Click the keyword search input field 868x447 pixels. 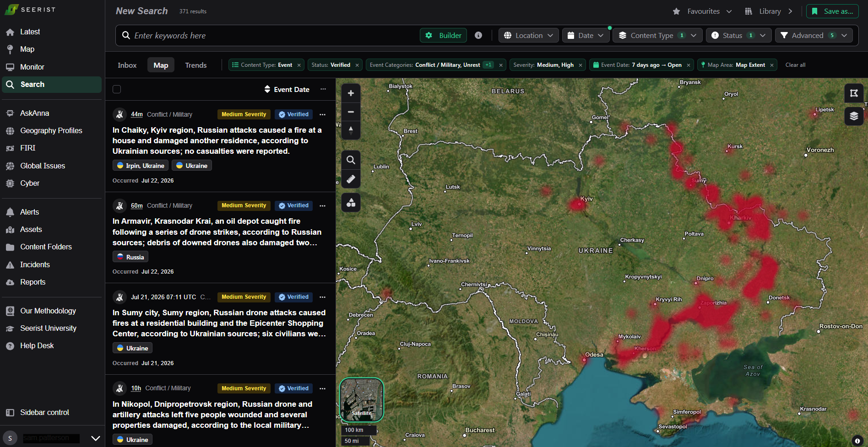(x=270, y=36)
